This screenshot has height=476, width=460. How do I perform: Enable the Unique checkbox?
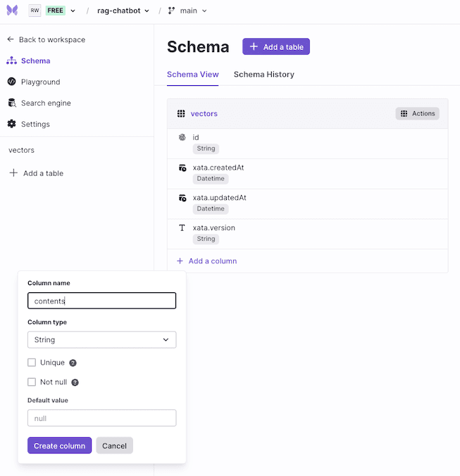[x=32, y=363]
